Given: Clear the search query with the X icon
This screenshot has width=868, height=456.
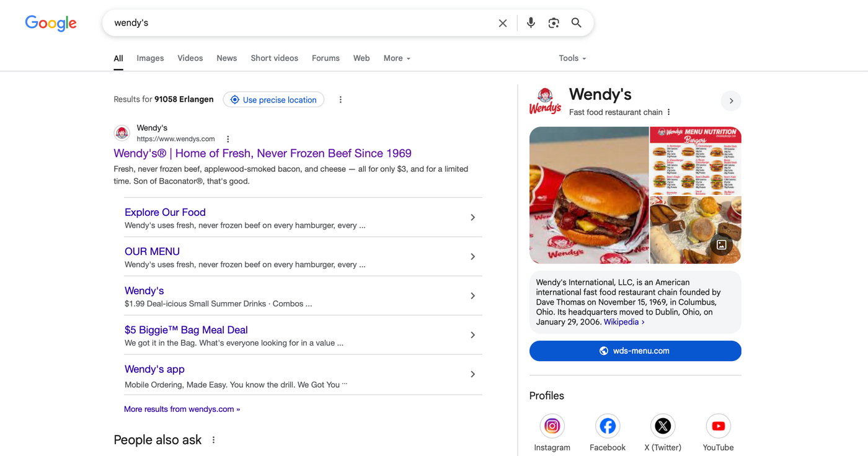Looking at the screenshot, I should [503, 23].
